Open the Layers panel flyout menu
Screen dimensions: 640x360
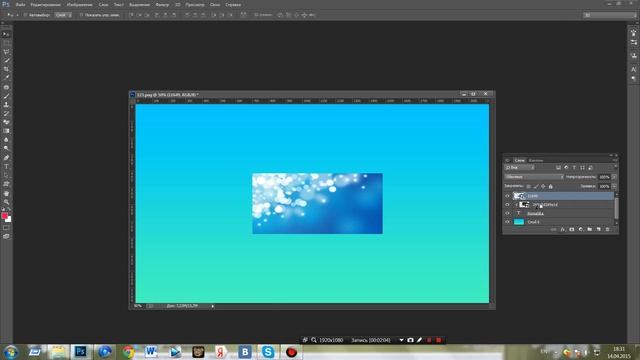pyautogui.click(x=615, y=160)
